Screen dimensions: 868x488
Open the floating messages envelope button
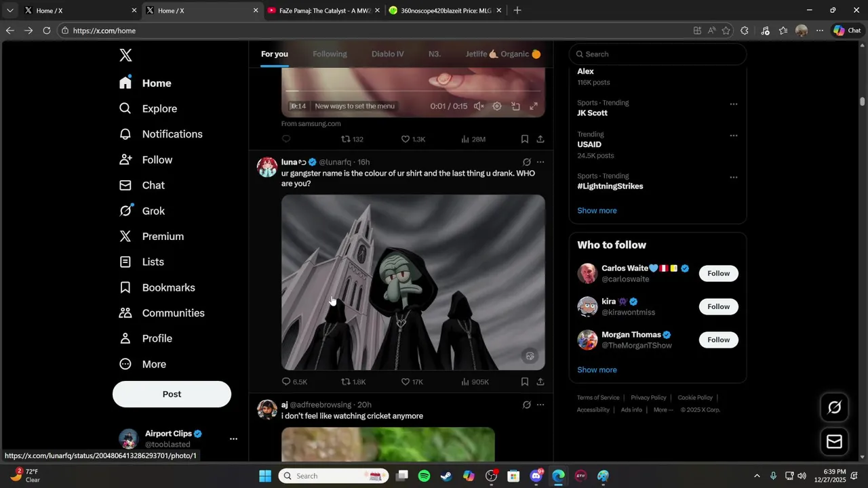[x=835, y=442]
